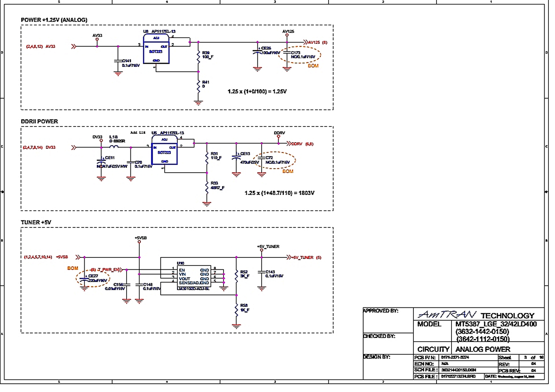555x392 pixels.
Task: Select capacitor C141 0.1uF/16V
Action: pyautogui.click(x=118, y=61)
